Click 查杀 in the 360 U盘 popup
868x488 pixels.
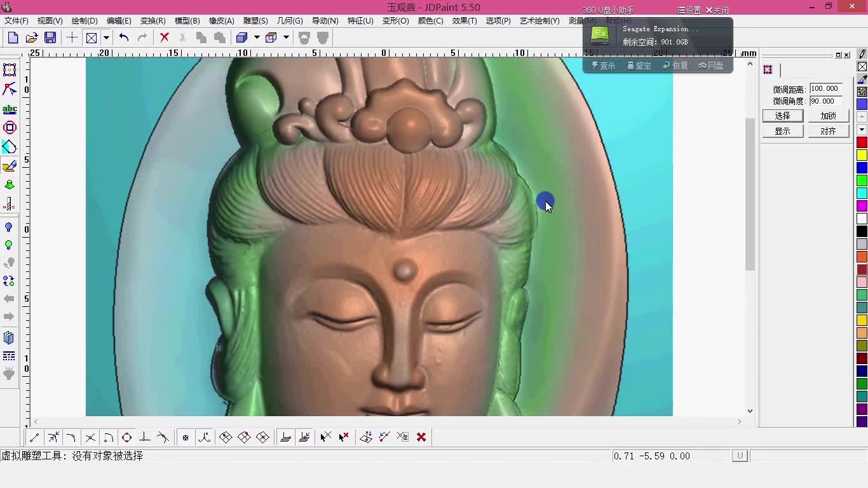604,65
